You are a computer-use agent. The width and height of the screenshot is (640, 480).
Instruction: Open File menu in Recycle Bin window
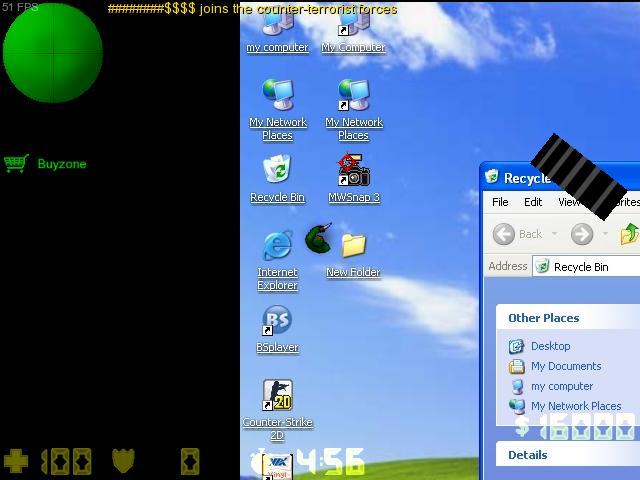click(x=500, y=202)
